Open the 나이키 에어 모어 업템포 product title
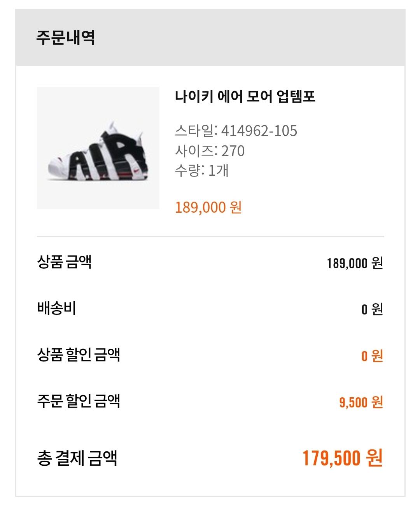 245,96
